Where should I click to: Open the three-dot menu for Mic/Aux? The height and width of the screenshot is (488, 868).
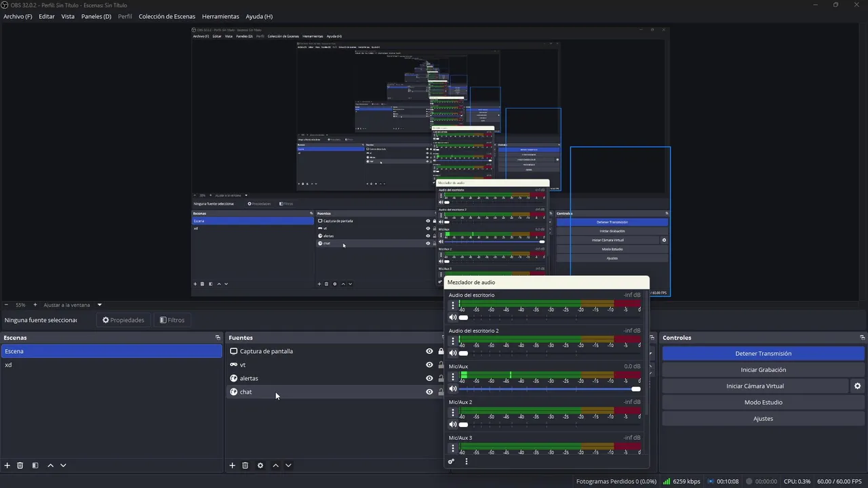[x=453, y=377]
